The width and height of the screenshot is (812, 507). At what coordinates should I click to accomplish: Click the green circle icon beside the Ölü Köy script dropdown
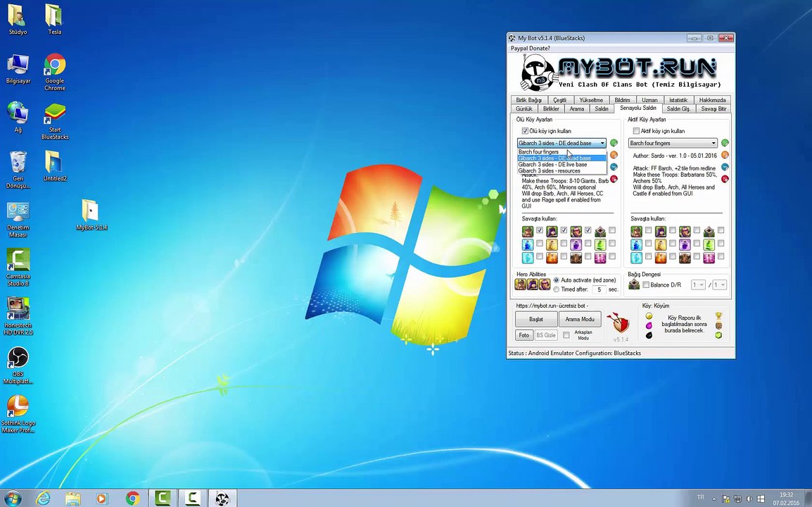pos(614,143)
